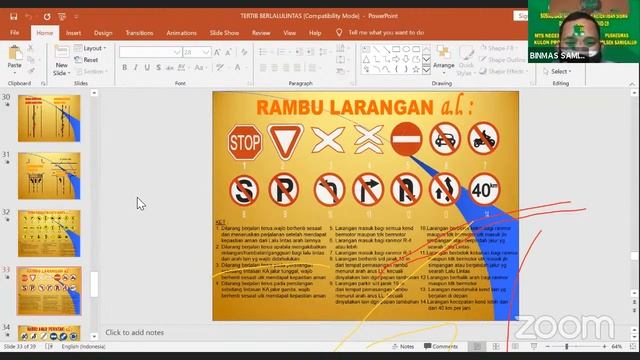Toggle Justify paragraph alignment
640x360 pixels.
click(298, 68)
